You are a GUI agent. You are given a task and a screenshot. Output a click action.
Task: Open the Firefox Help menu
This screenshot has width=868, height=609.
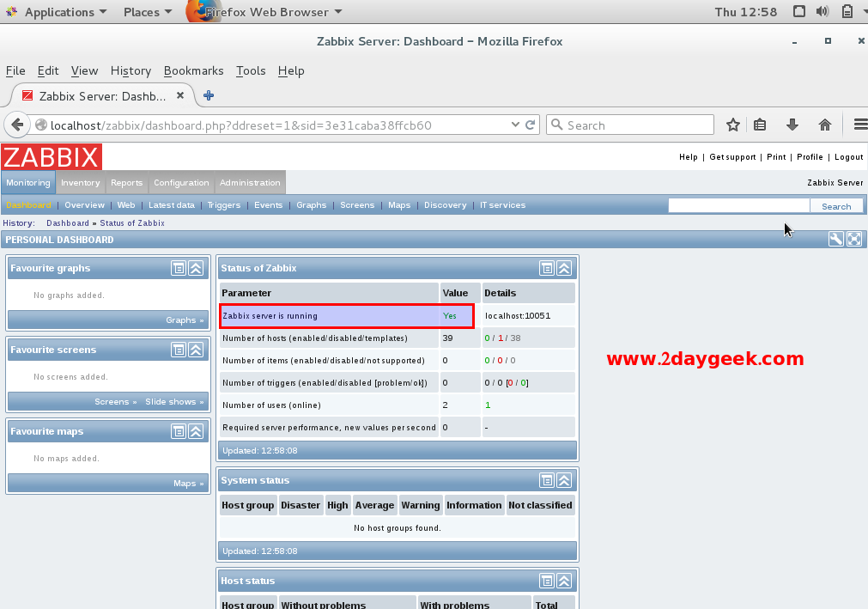291,71
